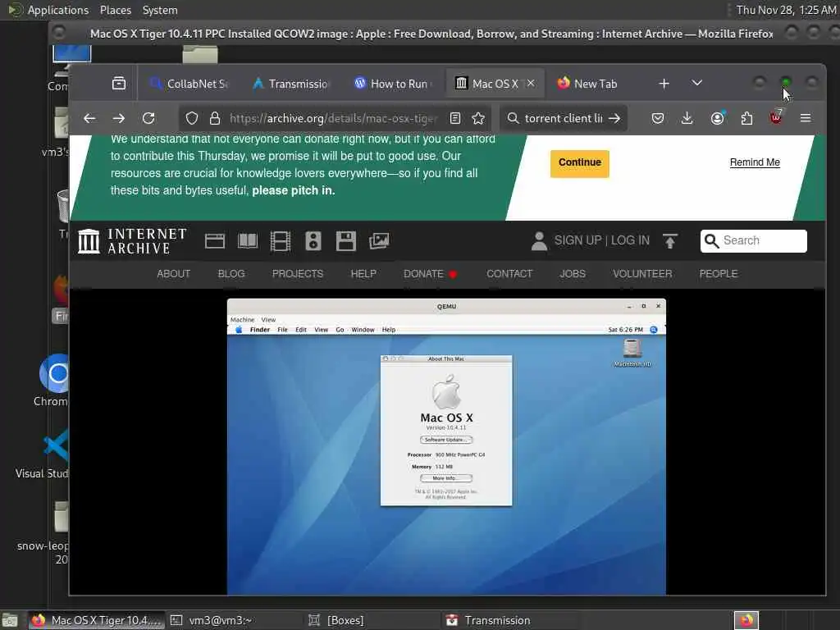
Task: Go back with the browser back arrow
Action: pos(89,118)
